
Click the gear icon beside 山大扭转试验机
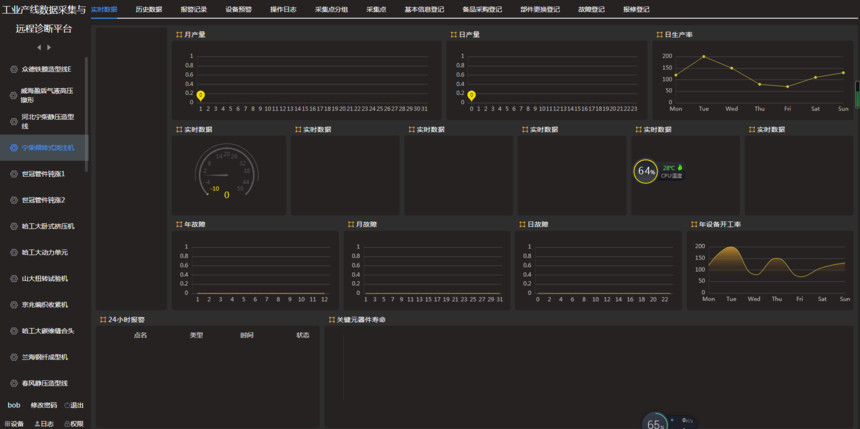click(x=13, y=278)
